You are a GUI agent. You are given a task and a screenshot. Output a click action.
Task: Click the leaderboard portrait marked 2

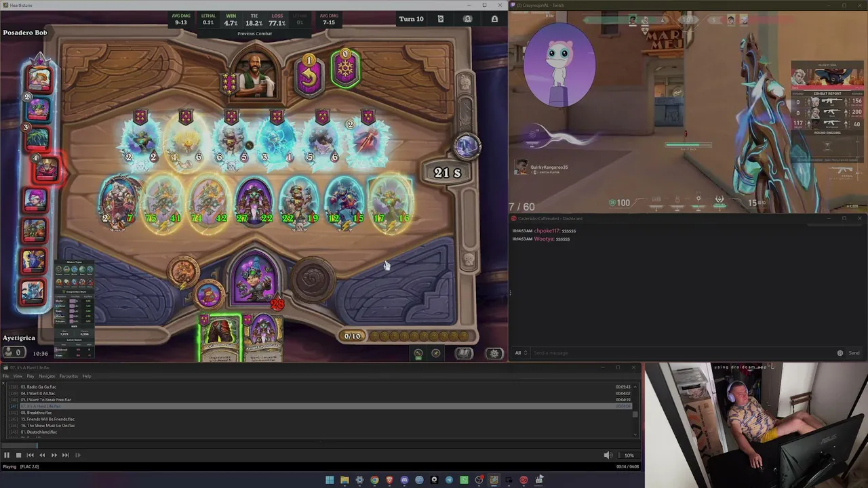coord(38,108)
